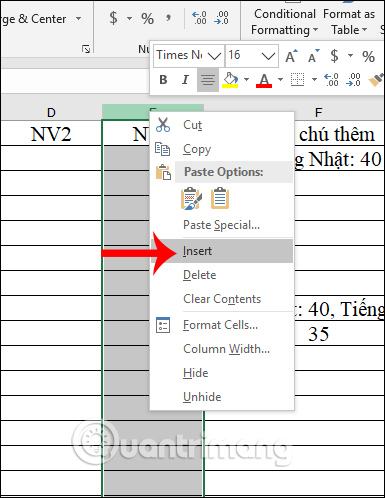The width and height of the screenshot is (385, 498).
Task: Open ribbon accounting format dropdown arrow
Action: point(129,18)
